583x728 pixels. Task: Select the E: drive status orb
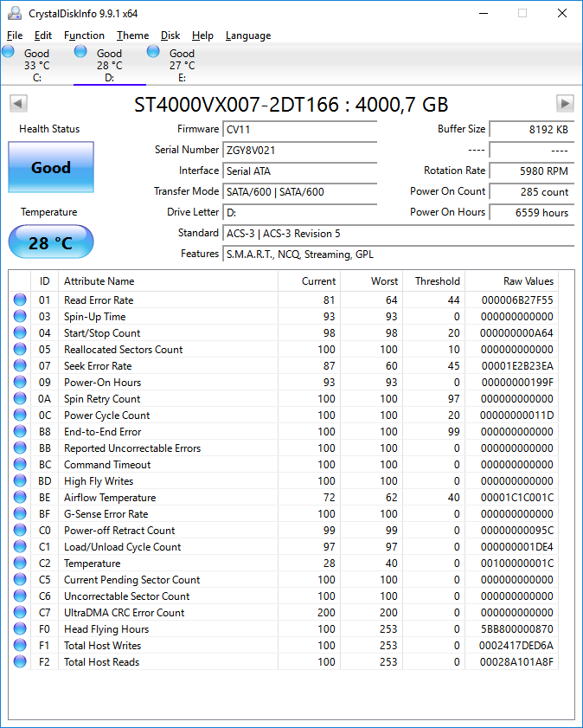point(153,51)
